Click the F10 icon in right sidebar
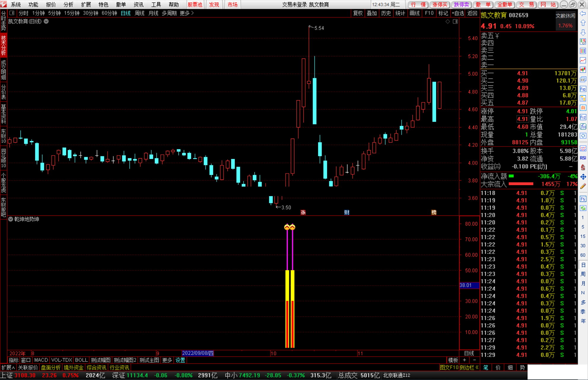Image resolution: width=588 pixels, height=380 pixels. pyautogui.click(x=583, y=89)
